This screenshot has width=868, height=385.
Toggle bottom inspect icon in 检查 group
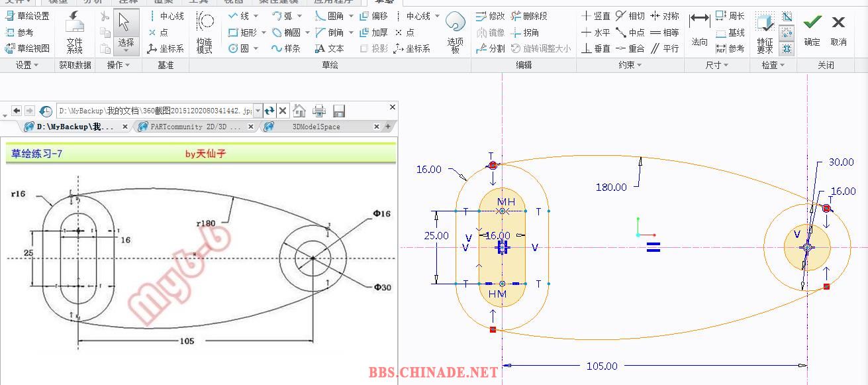point(787,48)
